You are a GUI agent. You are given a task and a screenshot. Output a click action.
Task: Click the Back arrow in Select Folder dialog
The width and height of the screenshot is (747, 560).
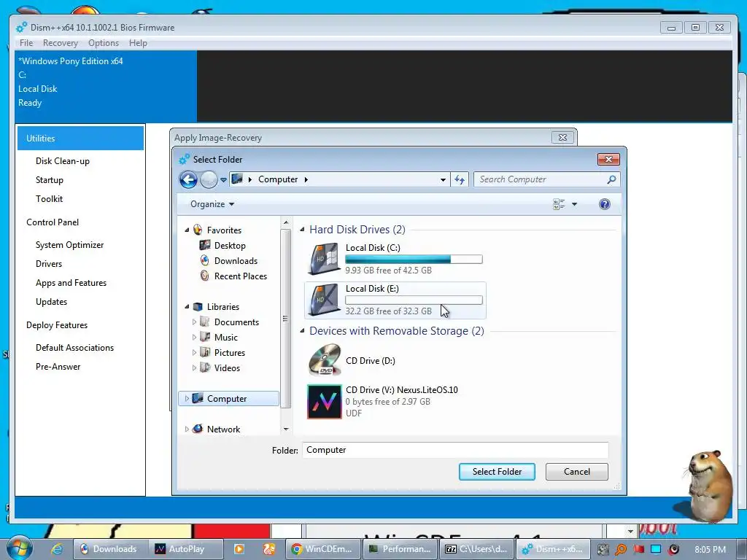[188, 179]
